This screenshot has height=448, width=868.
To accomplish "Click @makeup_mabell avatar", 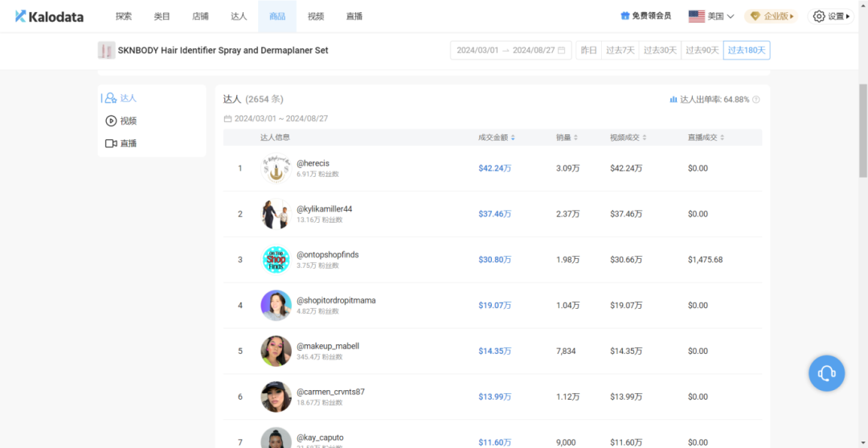I will tap(276, 351).
